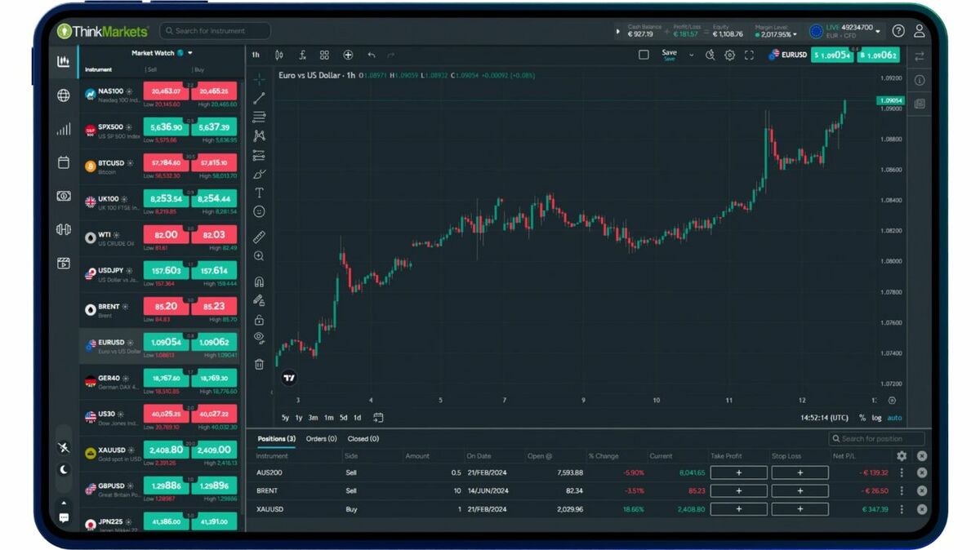The height and width of the screenshot is (550, 980).
Task: Open positions table settings gear
Action: 902,456
